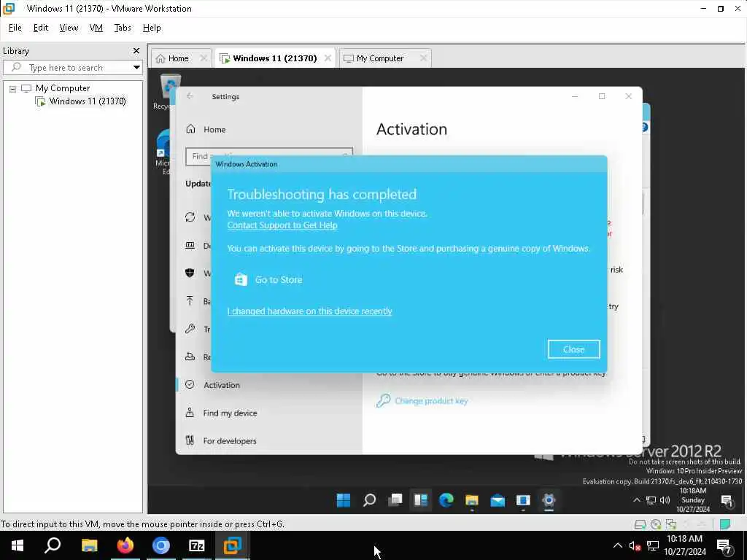Open Widgets in VM taskbar
Image resolution: width=747 pixels, height=560 pixels.
[421, 500]
